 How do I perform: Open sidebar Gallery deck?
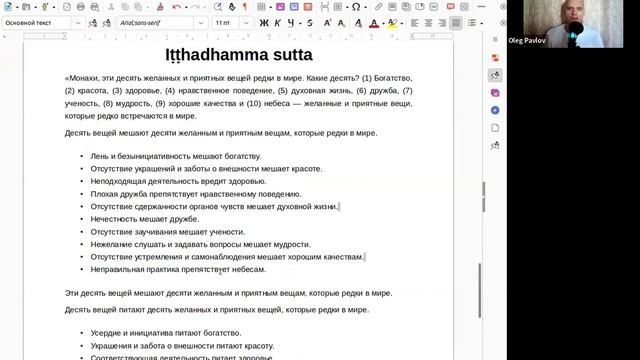coord(495,93)
